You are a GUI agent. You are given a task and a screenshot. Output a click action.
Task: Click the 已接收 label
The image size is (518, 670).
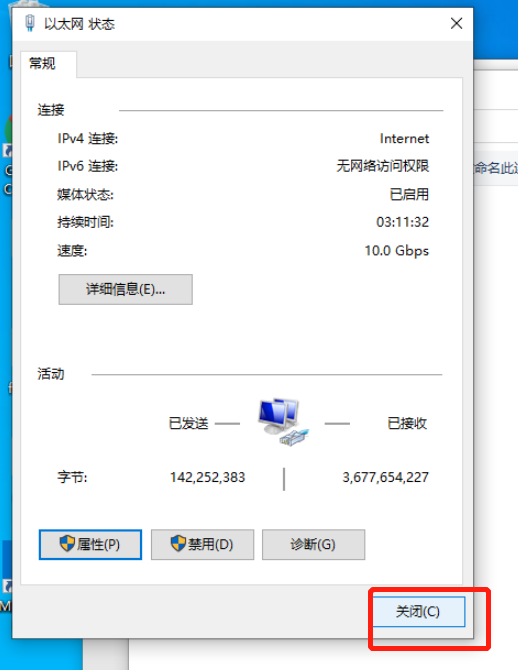tap(407, 423)
